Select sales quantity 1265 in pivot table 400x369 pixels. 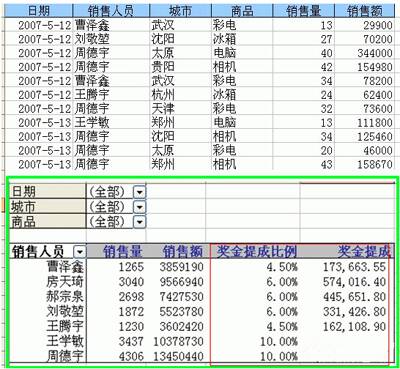pos(131,267)
